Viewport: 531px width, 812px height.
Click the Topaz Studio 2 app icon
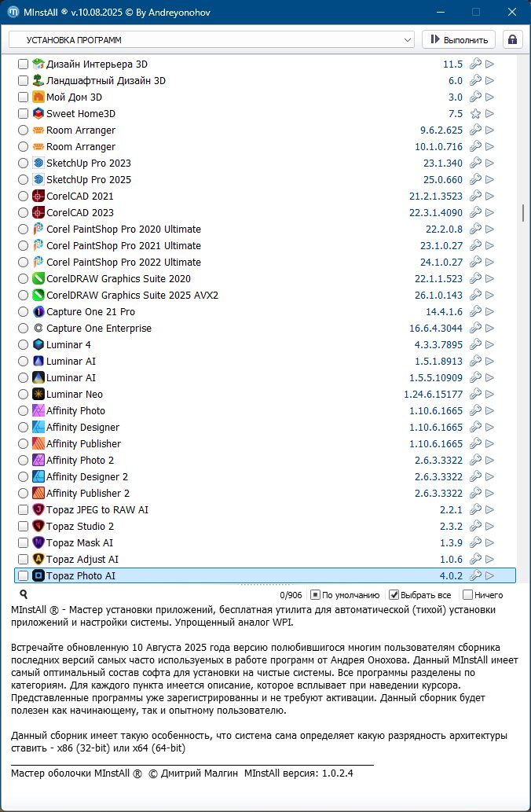point(38,527)
